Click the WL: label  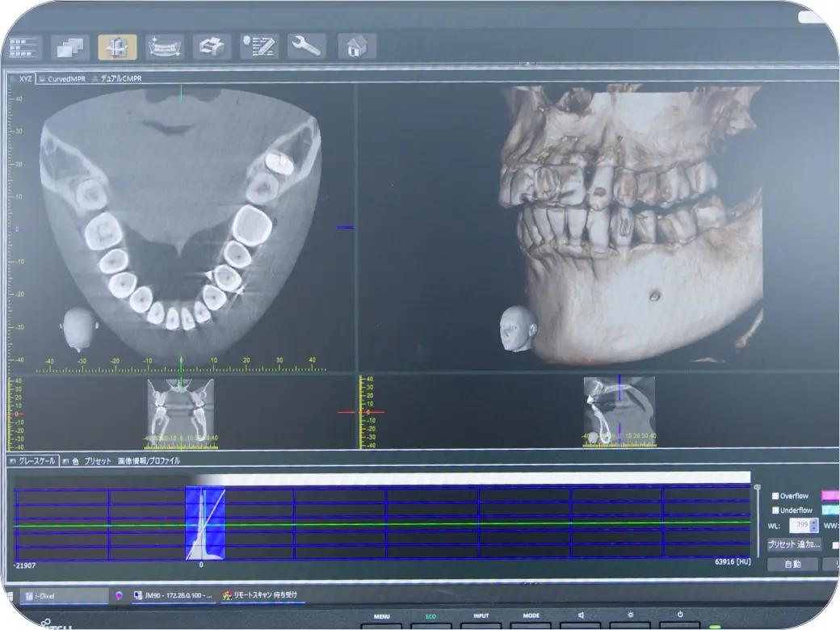(x=774, y=526)
